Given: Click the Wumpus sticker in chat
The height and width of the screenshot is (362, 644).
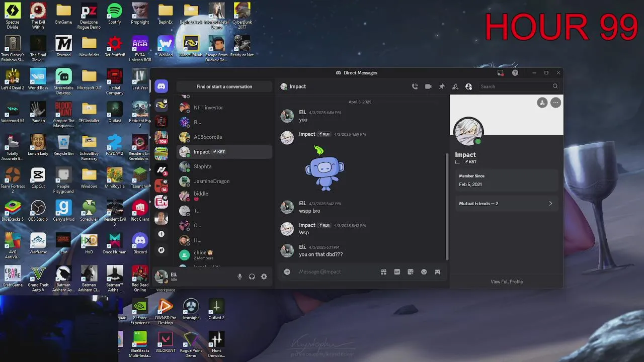Looking at the screenshot, I should point(325,169).
